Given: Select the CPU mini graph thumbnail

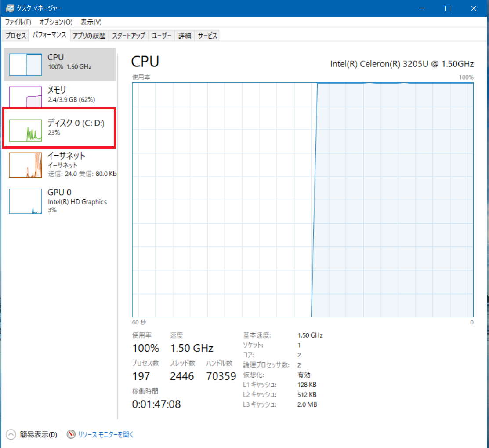Looking at the screenshot, I should coord(25,64).
